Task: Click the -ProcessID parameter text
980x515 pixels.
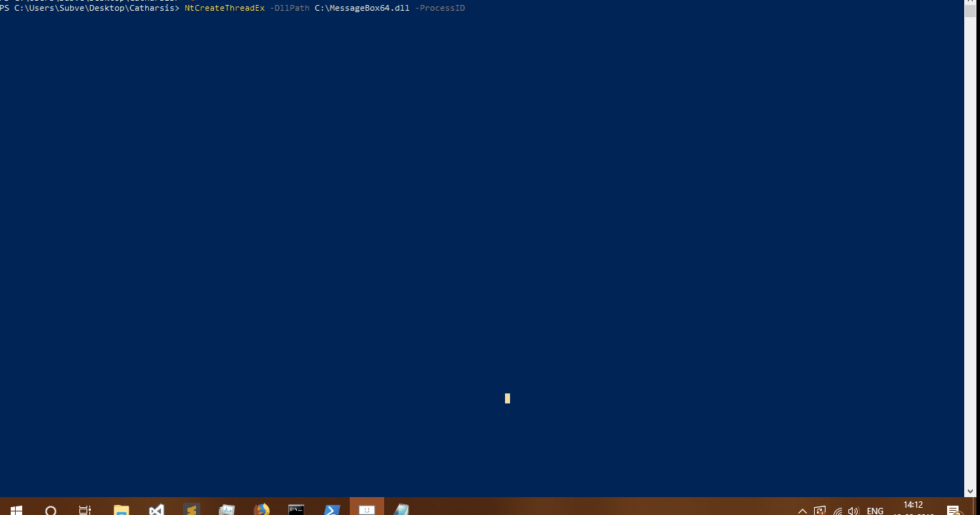Action: tap(440, 8)
